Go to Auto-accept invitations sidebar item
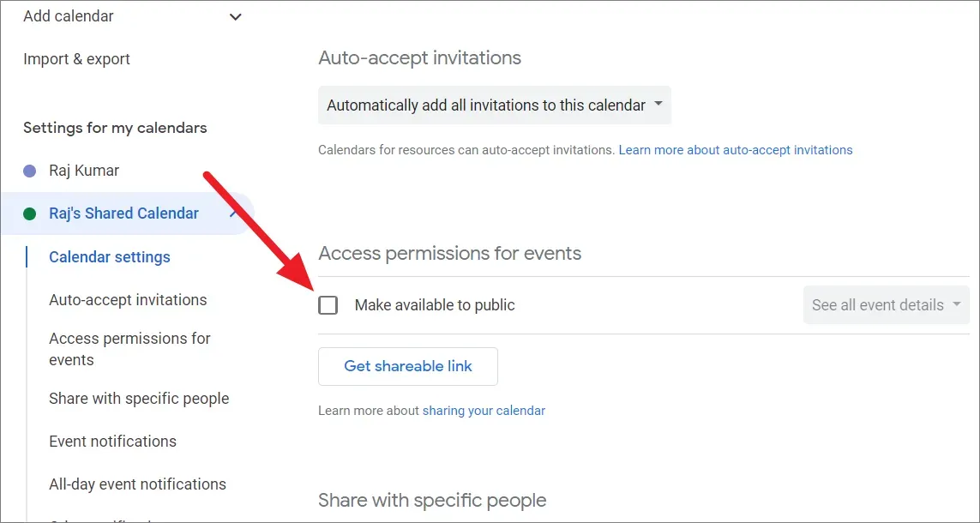The height and width of the screenshot is (523, 980). 128,300
